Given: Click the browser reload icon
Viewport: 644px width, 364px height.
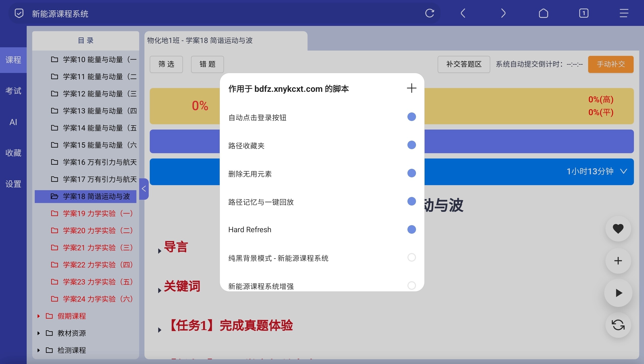Looking at the screenshot, I should [x=430, y=13].
